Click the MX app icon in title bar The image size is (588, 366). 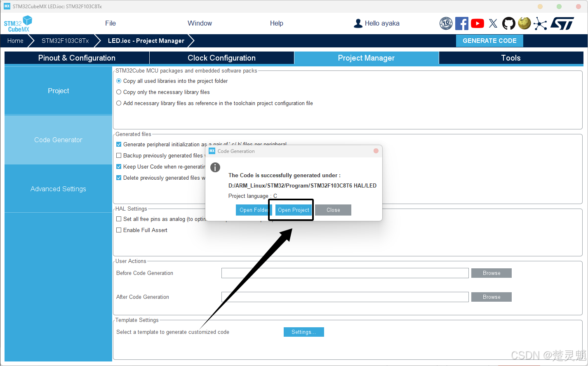(x=7, y=6)
